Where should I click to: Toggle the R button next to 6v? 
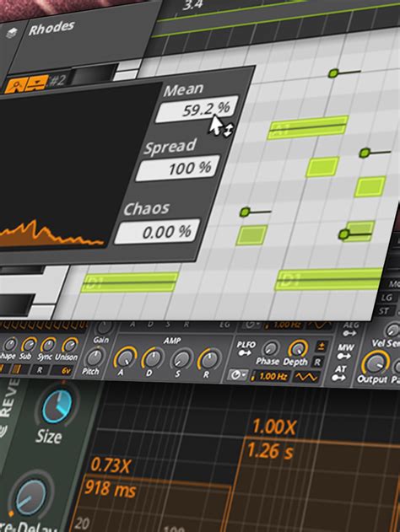point(40,370)
